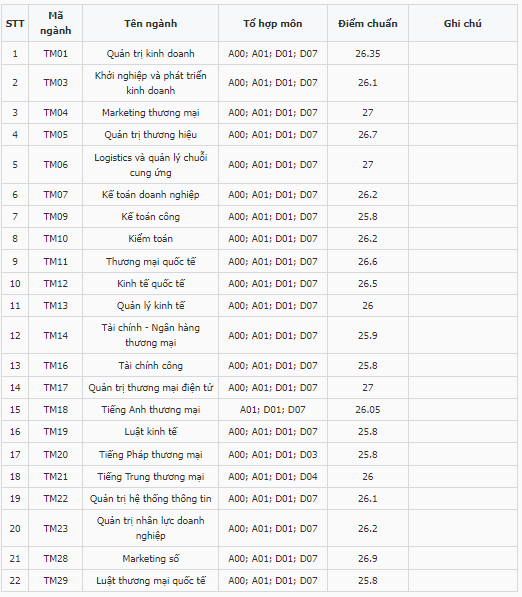The height and width of the screenshot is (597, 522).
Task: Click the Quản trị thương mại điện tử cell
Action: (150, 388)
